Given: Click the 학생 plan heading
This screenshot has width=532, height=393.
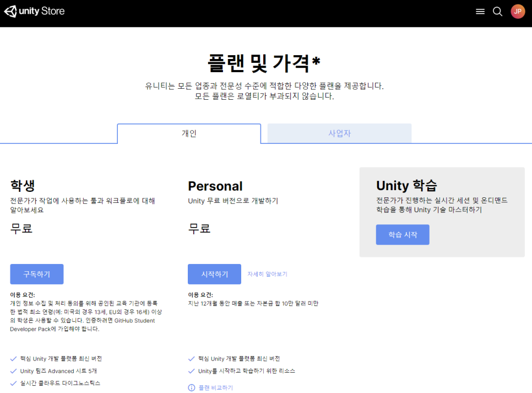Looking at the screenshot, I should pyautogui.click(x=23, y=185).
